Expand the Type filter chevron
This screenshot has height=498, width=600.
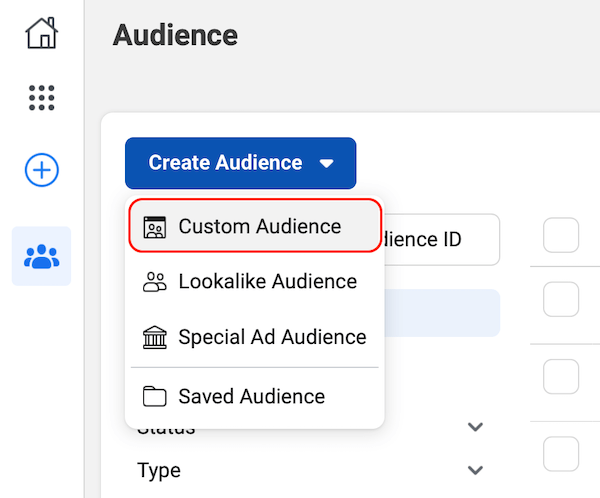tap(475, 470)
